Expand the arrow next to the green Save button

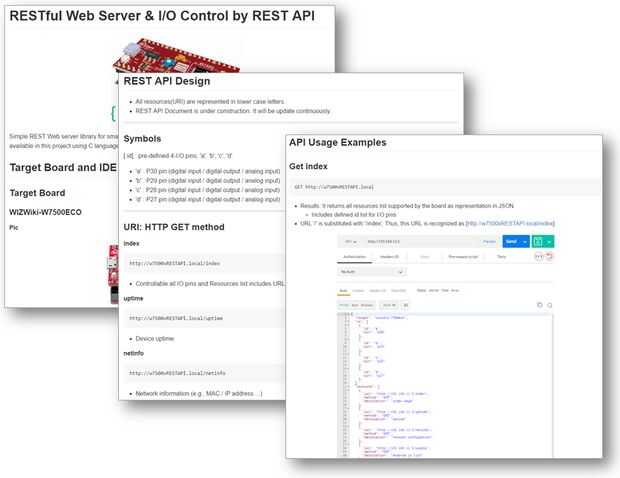pyautogui.click(x=549, y=242)
